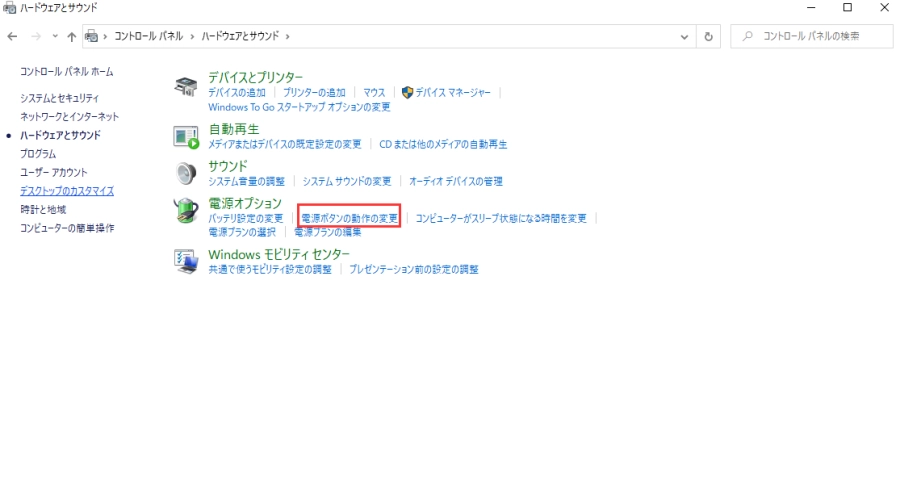Open the 電源オプション heading
The image size is (900, 494).
pyautogui.click(x=245, y=203)
